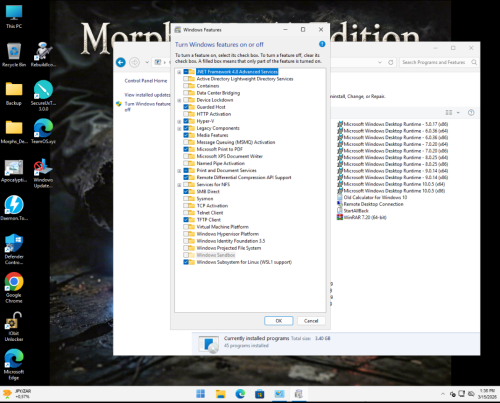
Task: Open IObit Unlocker desktop icon
Action: coord(14,327)
